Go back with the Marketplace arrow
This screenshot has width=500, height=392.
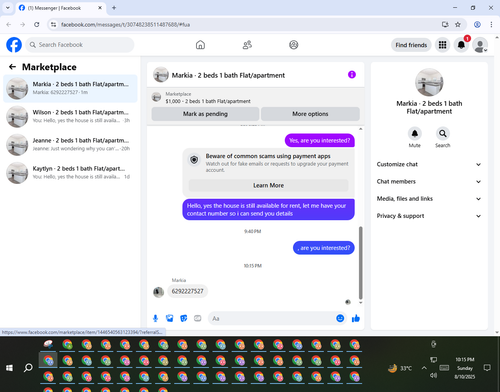point(12,67)
